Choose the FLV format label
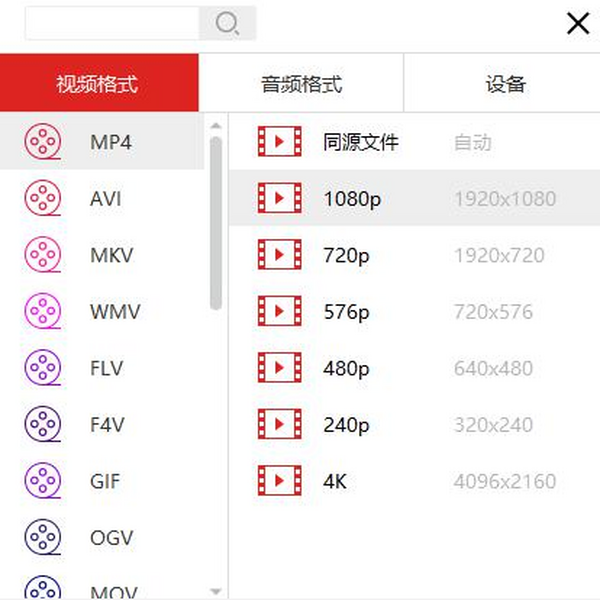The width and height of the screenshot is (600, 600). [107, 368]
